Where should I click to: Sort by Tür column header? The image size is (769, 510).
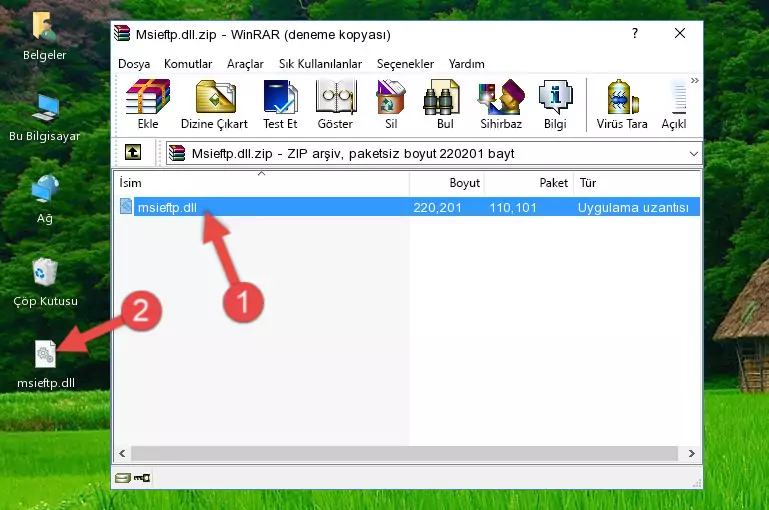pyautogui.click(x=637, y=183)
